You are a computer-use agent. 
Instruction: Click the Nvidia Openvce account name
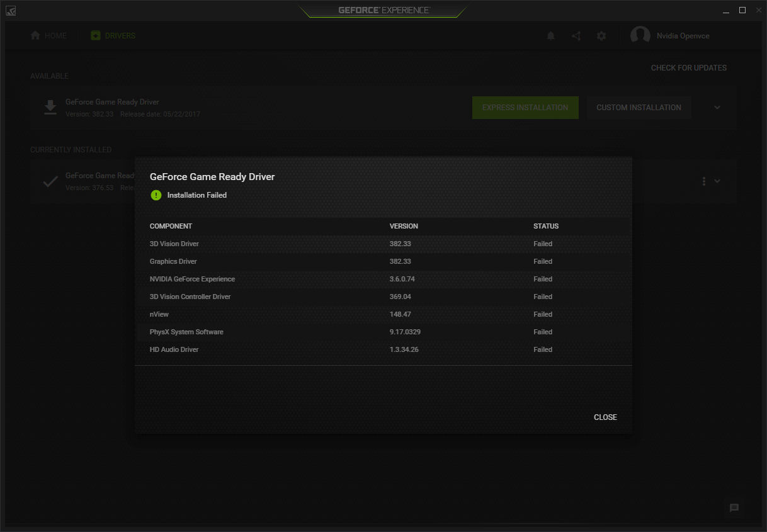683,36
